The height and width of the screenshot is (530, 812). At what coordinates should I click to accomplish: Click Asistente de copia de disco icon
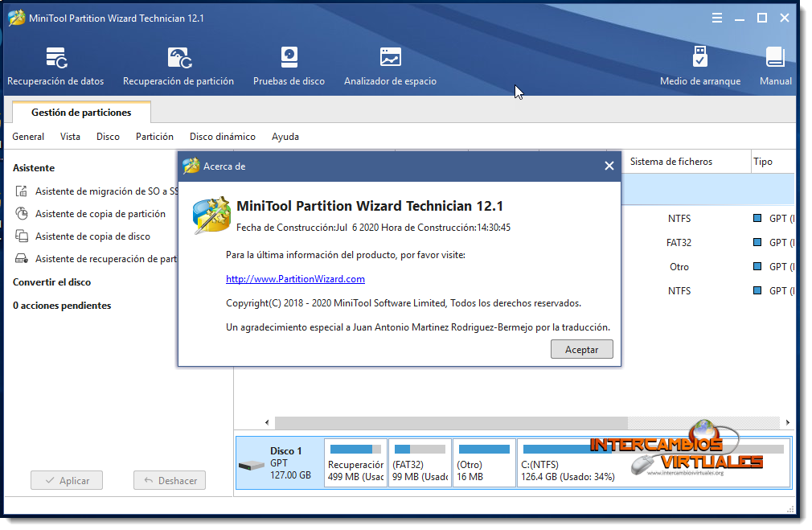coord(21,236)
